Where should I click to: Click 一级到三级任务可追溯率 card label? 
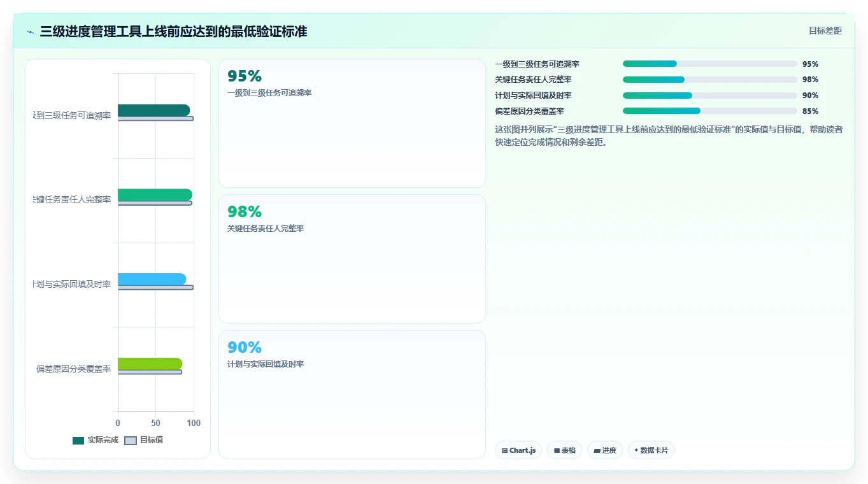(269, 93)
